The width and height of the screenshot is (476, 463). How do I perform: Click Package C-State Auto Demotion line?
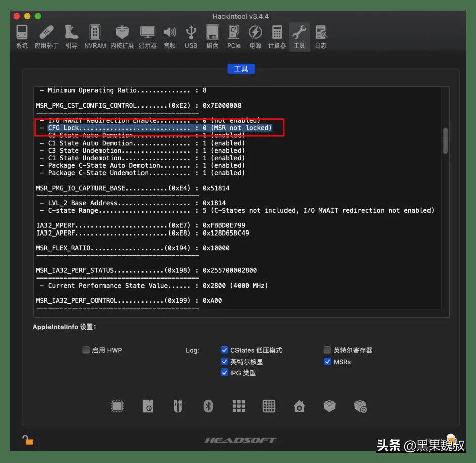(142, 165)
